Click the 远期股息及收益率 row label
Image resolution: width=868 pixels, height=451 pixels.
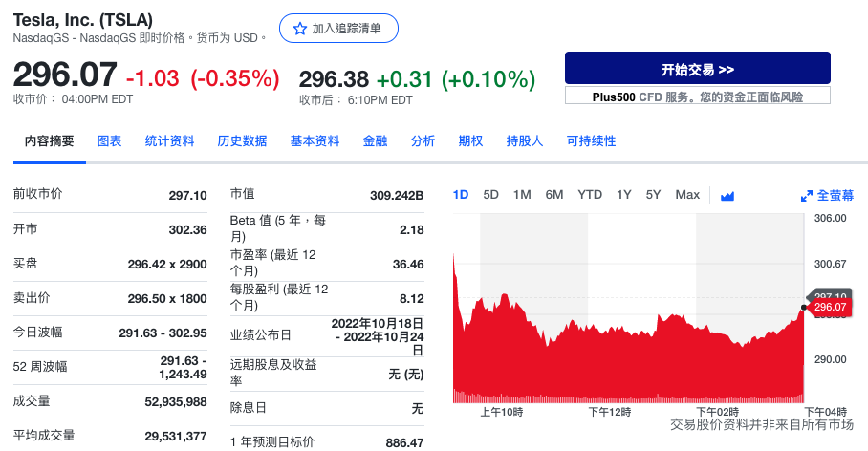273,372
